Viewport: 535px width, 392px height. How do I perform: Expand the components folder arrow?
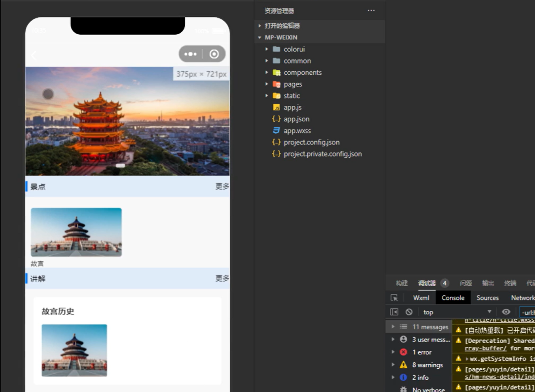click(267, 72)
